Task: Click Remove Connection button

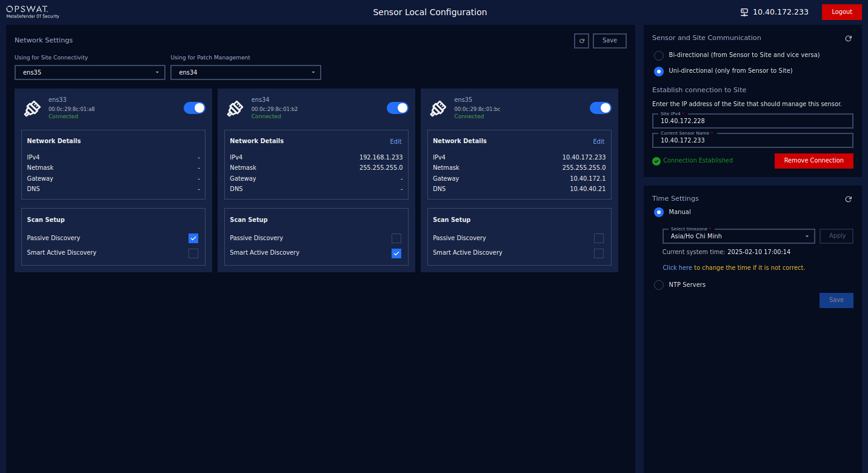Action: [813, 161]
